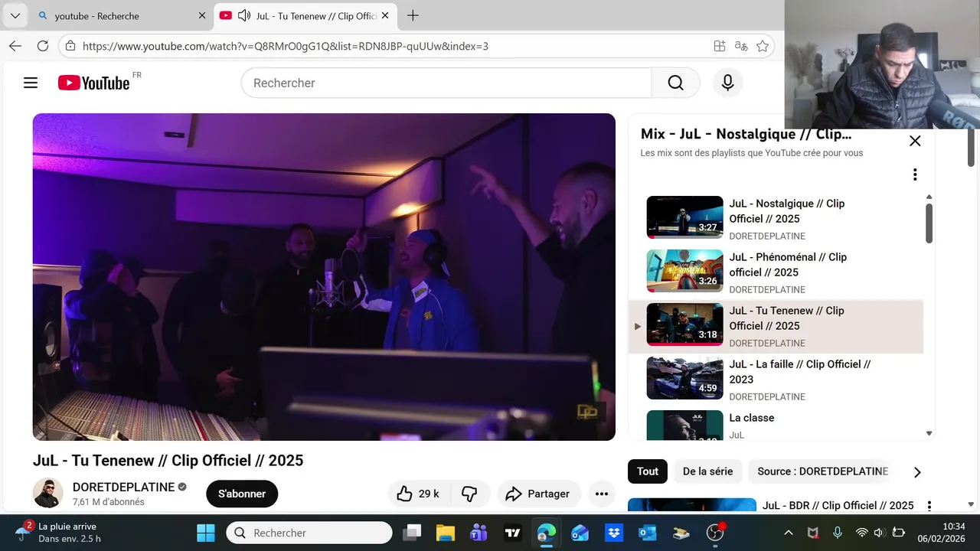Screen dimensions: 980x551
Task: Open Task View in taskbar
Action: point(413,533)
